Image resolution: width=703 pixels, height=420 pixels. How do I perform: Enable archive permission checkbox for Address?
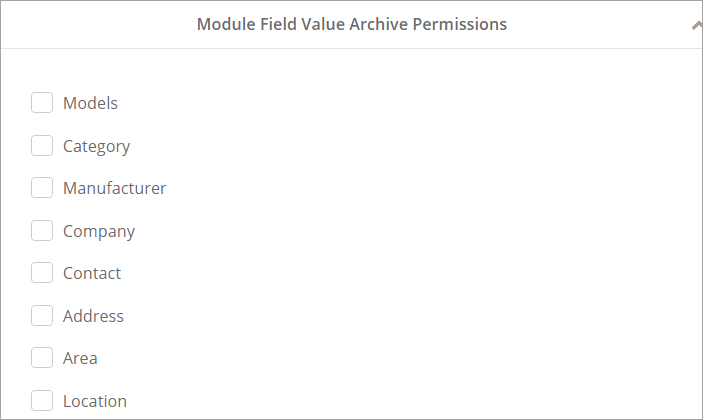coord(42,316)
